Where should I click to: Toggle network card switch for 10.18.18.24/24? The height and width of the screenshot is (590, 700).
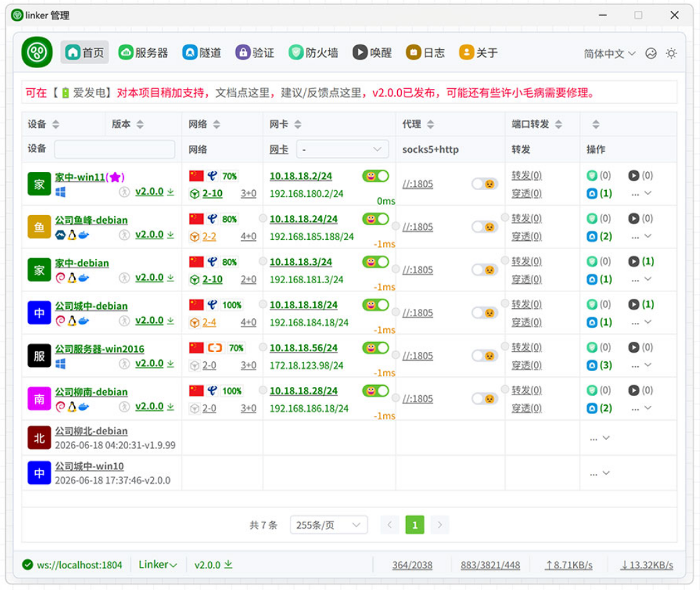(x=376, y=219)
